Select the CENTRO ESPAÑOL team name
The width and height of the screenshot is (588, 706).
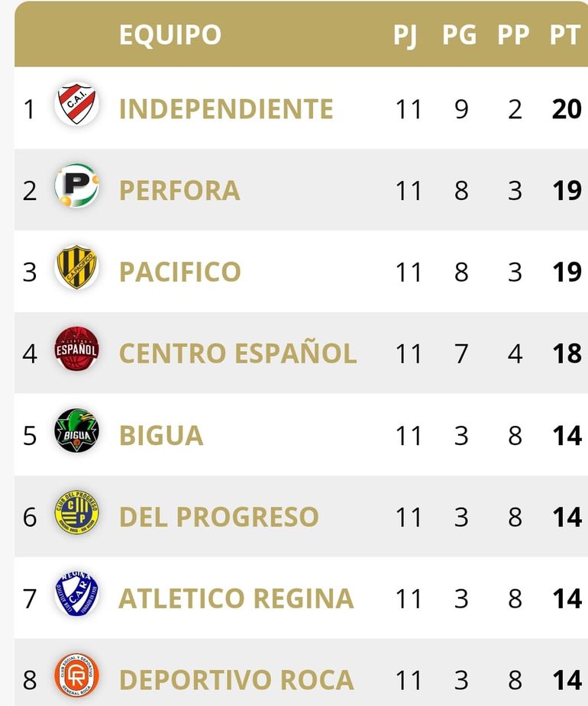(x=237, y=354)
